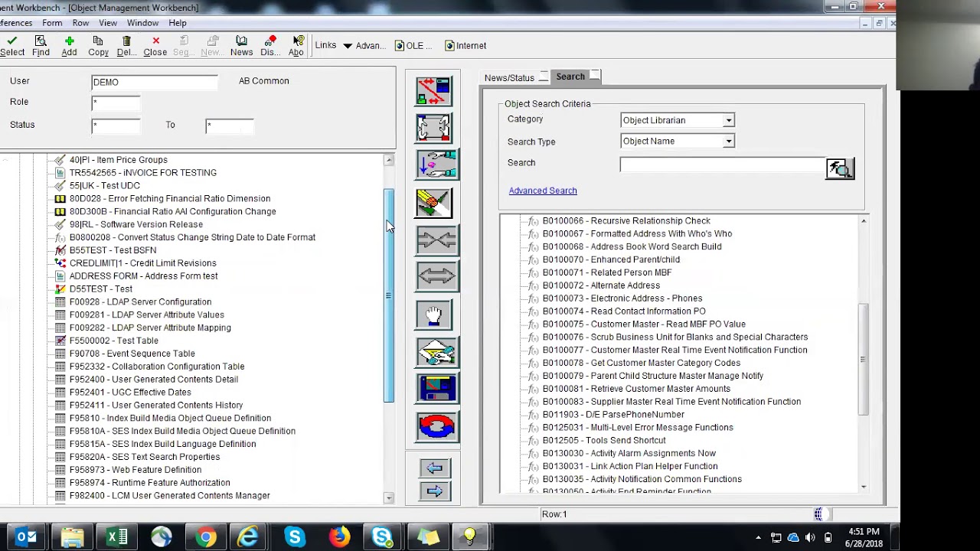The width and height of the screenshot is (980, 551).
Task: Open the Links dropdown arrow
Action: (347, 46)
